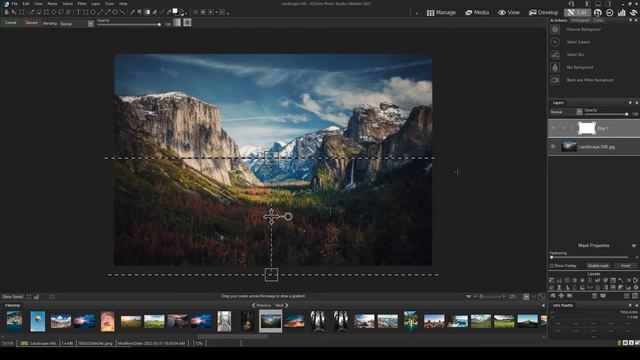Open the filmstrip options dropdown arrow

[x=469, y=297]
